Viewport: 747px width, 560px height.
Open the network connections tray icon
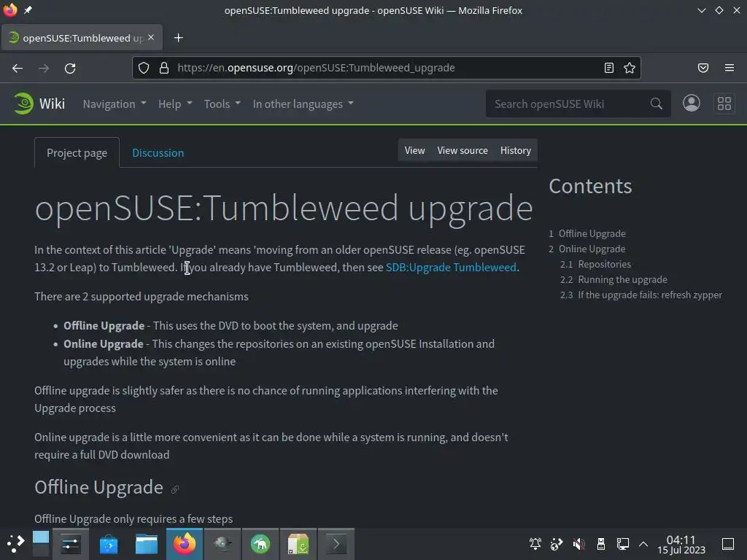tap(623, 544)
